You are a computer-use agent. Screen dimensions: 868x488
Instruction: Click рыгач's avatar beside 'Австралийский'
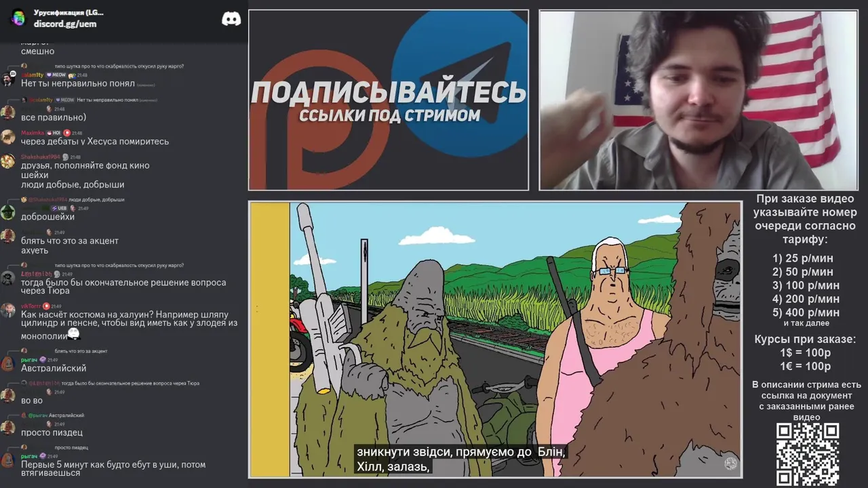click(7, 363)
